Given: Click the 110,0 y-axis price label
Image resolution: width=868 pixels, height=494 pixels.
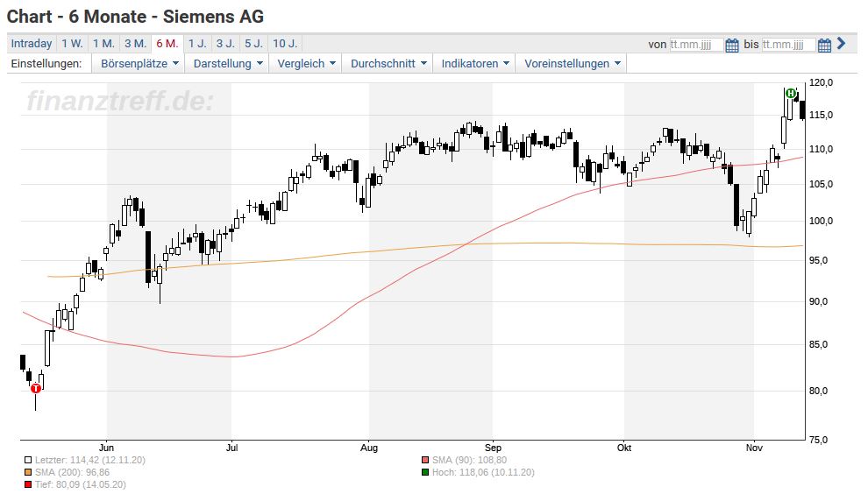Looking at the screenshot, I should pyautogui.click(x=821, y=149).
